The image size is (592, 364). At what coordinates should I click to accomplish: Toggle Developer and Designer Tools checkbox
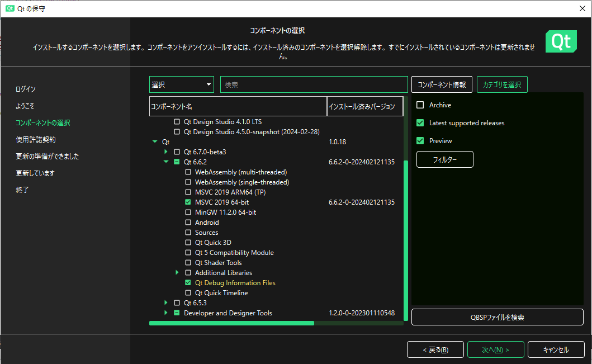[177, 313]
